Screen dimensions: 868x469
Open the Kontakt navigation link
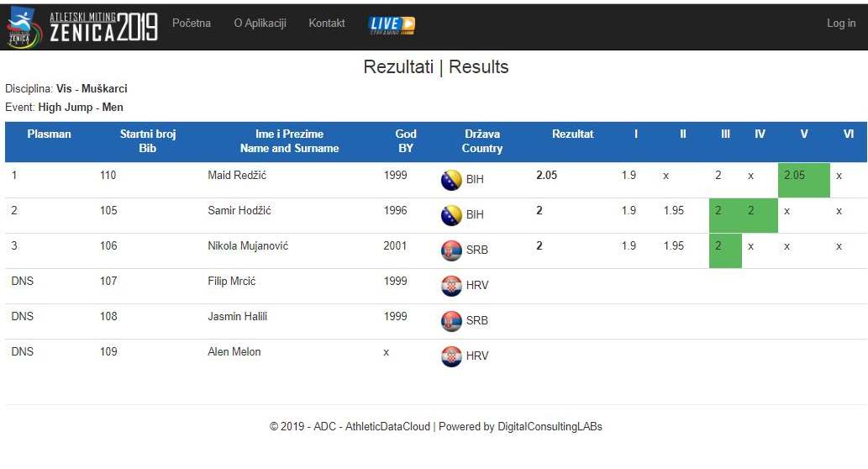click(327, 24)
